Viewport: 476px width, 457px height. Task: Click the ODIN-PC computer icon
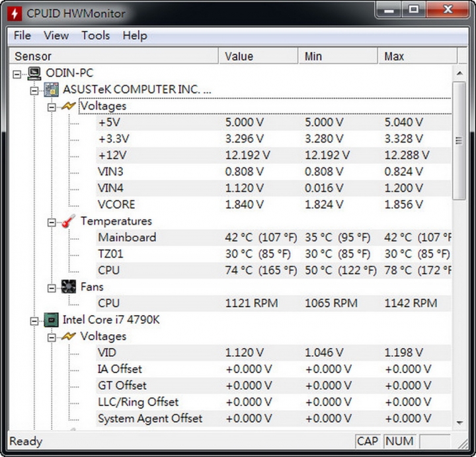[34, 73]
